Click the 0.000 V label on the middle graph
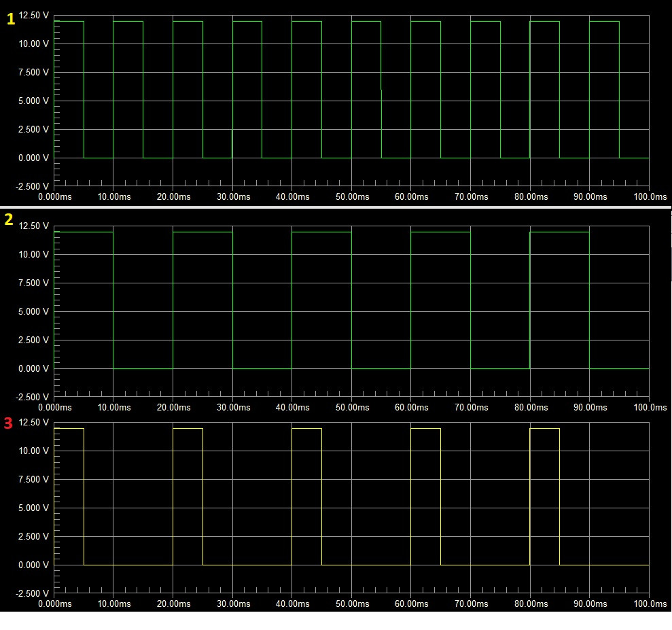The height and width of the screenshot is (630, 672). pyautogui.click(x=33, y=368)
